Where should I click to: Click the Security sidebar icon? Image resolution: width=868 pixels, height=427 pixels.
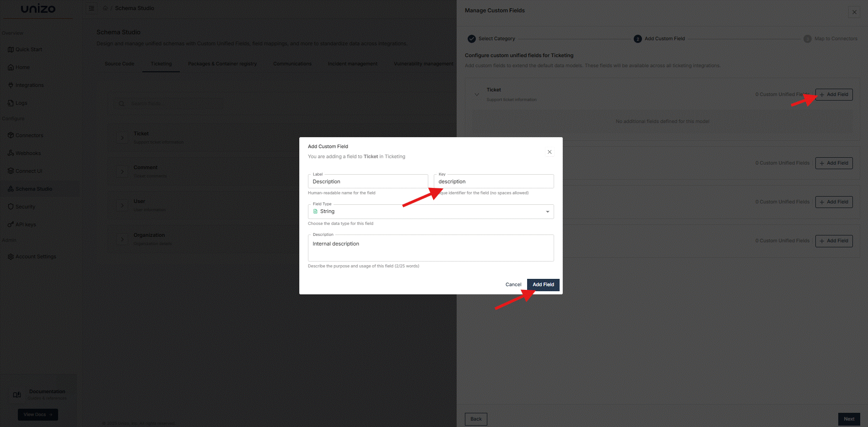click(x=25, y=206)
